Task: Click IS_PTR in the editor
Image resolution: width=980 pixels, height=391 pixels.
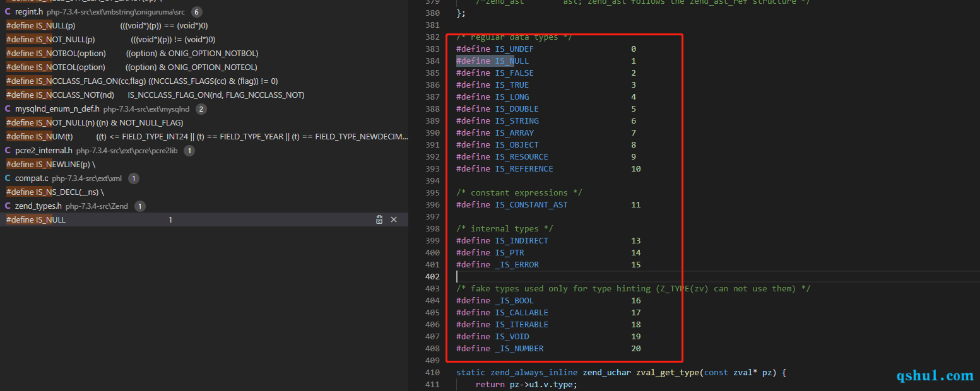Action: (509, 253)
